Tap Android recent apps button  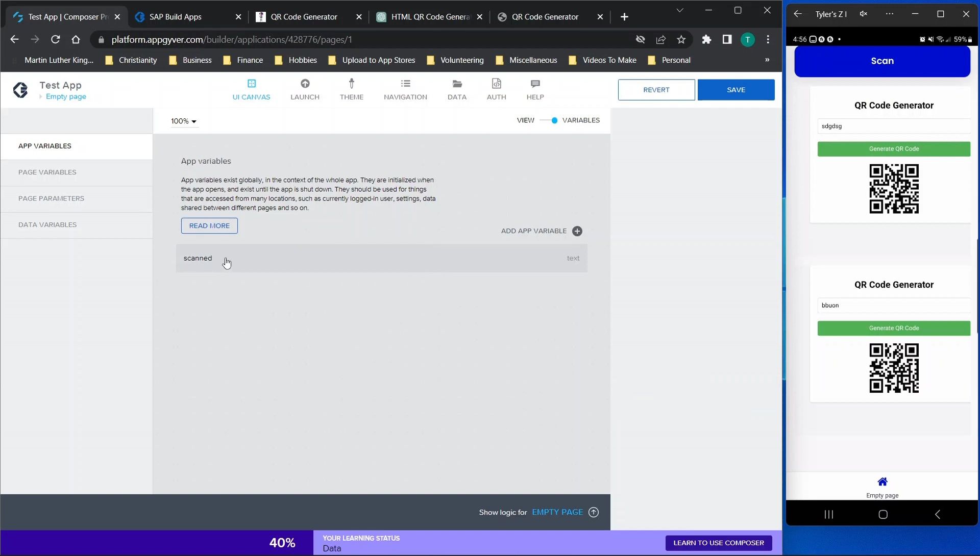829,514
